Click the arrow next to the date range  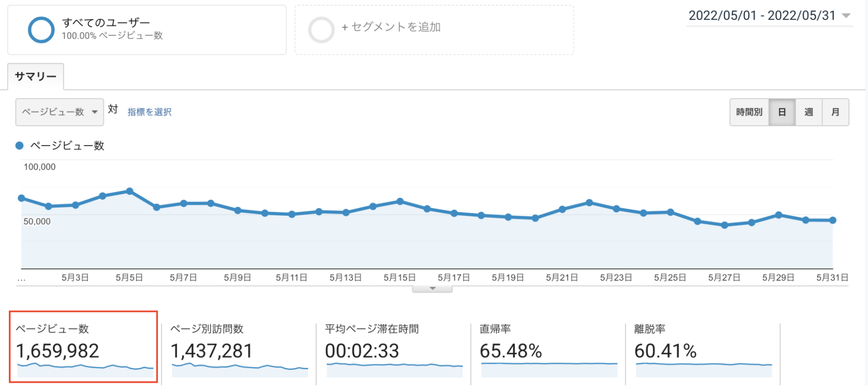[x=846, y=16]
